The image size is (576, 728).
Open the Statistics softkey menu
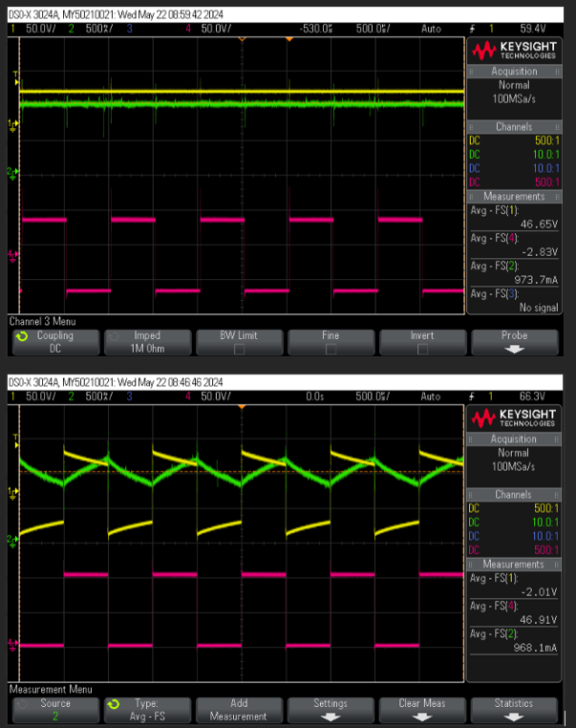click(514, 710)
